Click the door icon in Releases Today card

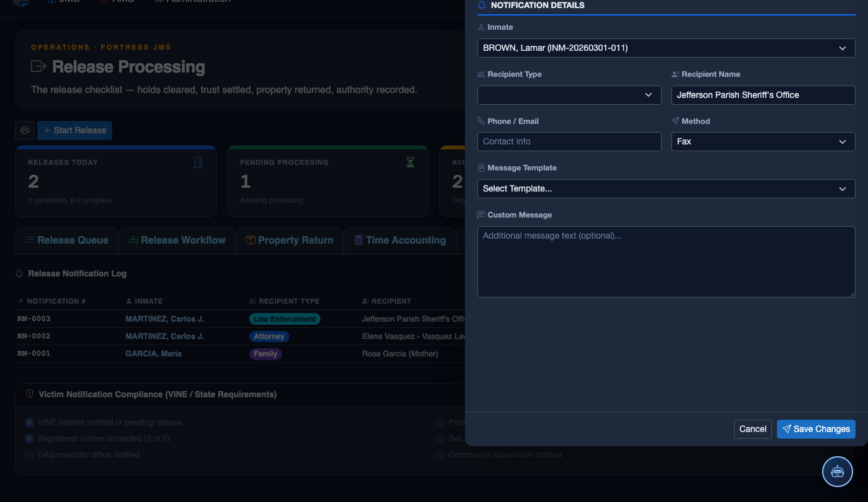tap(198, 162)
